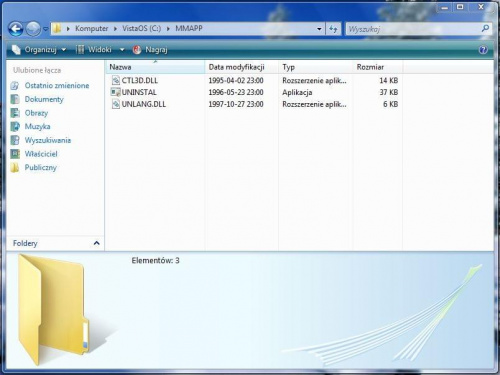500x375 pixels.
Task: Select the UNINSTAL application icon
Action: (x=115, y=92)
